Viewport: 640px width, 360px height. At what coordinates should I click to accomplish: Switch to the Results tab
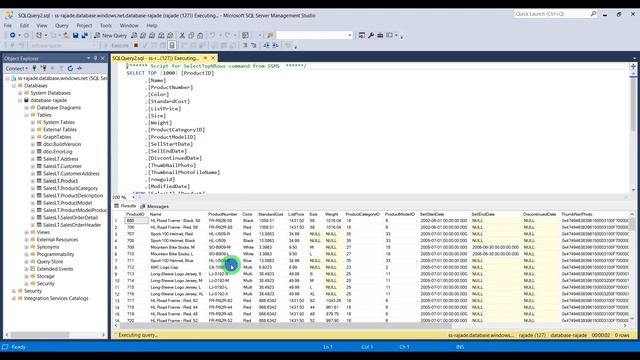pos(125,206)
